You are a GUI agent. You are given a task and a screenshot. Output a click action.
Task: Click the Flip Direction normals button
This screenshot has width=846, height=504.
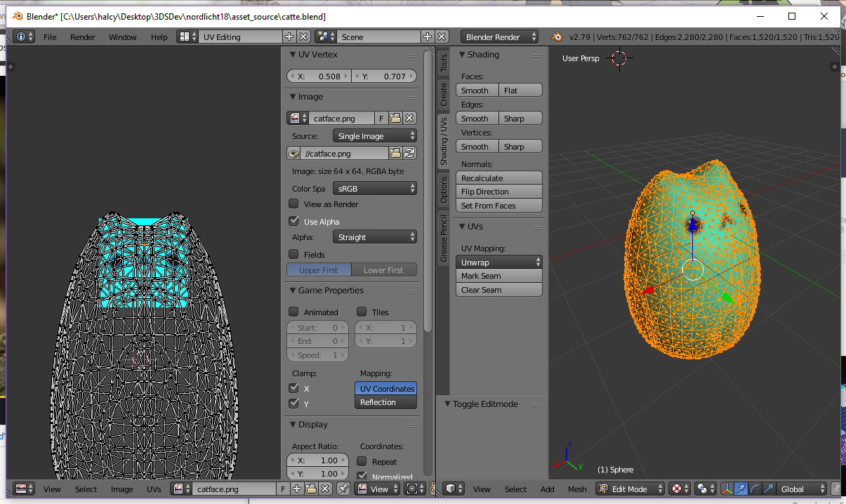point(499,192)
